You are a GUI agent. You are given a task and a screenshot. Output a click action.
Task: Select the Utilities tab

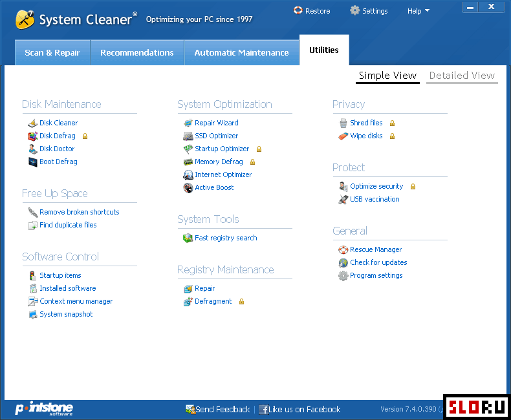click(x=324, y=50)
